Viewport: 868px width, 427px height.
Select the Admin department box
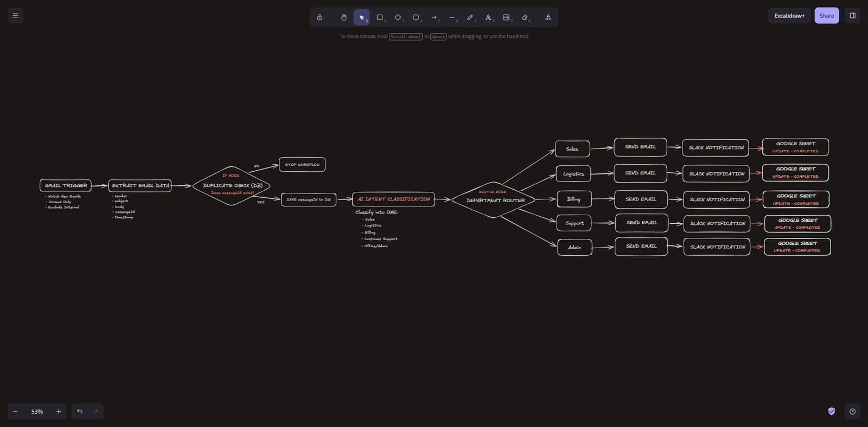point(575,247)
